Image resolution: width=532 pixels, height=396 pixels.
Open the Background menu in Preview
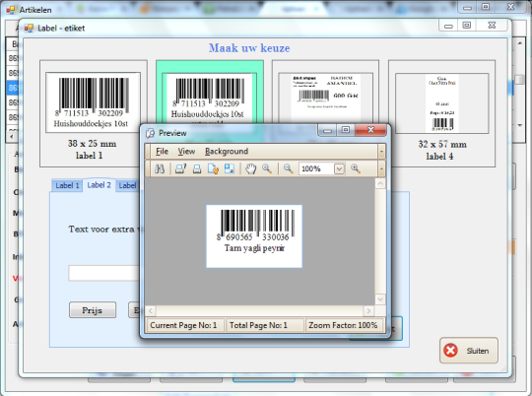tap(227, 152)
